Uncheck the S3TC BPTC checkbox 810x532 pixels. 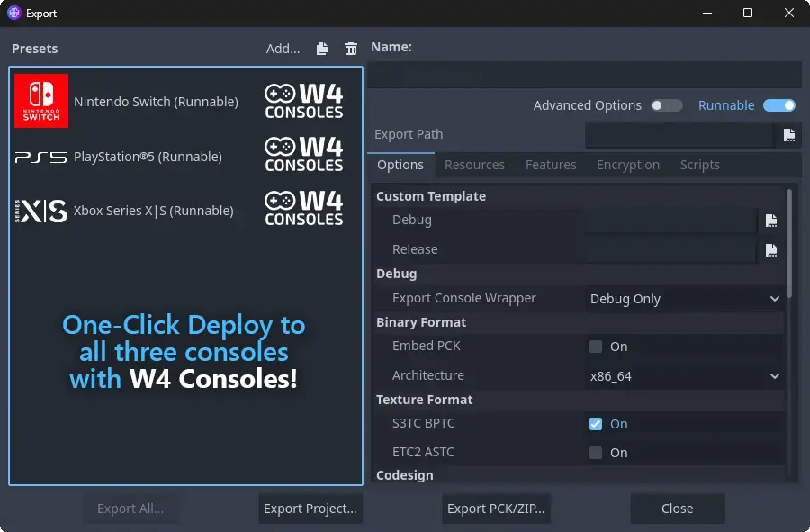click(x=596, y=424)
